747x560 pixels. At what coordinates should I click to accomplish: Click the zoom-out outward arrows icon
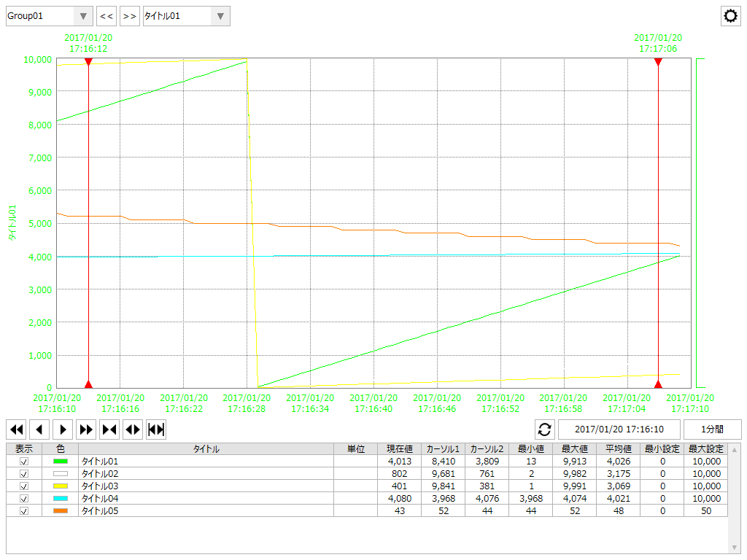click(133, 429)
